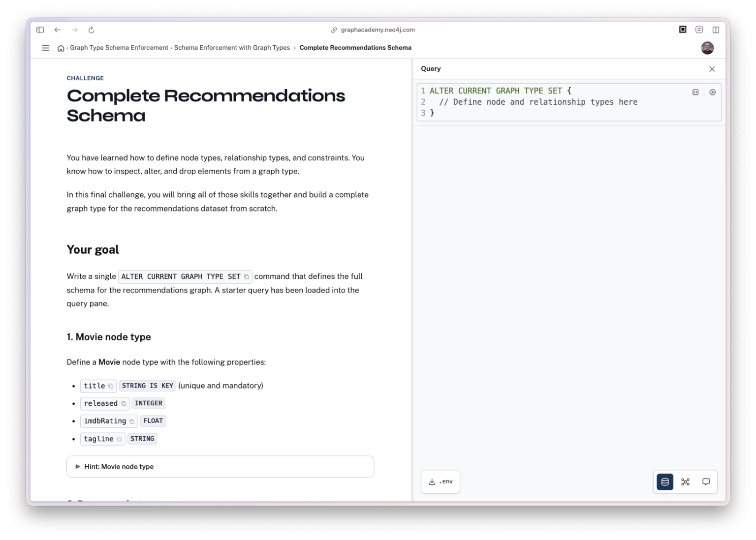Open Schema Enforcement with Graph Types breadcrumb
The width and height of the screenshot is (756, 540).
click(x=232, y=48)
